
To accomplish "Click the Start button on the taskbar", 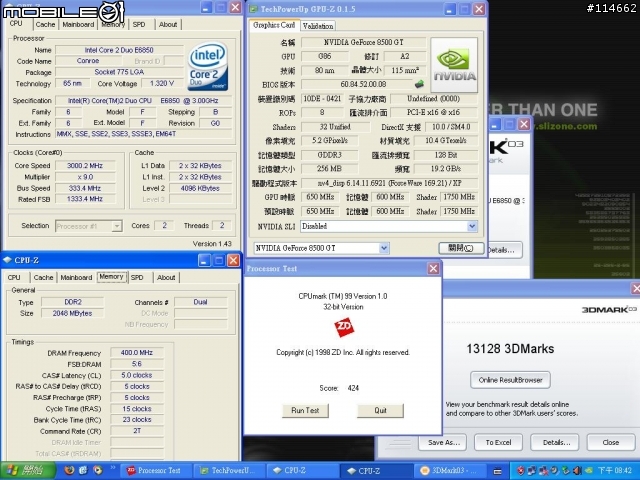I will pos(28,470).
